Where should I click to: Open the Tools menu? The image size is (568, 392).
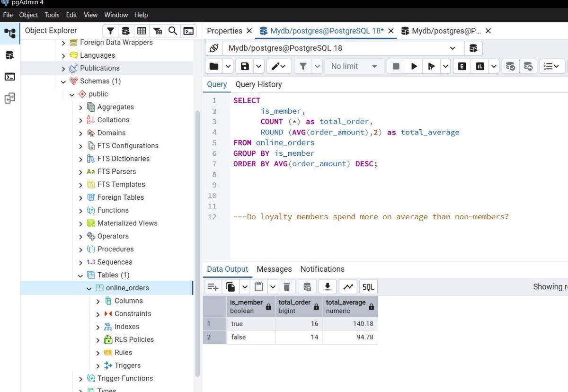52,15
